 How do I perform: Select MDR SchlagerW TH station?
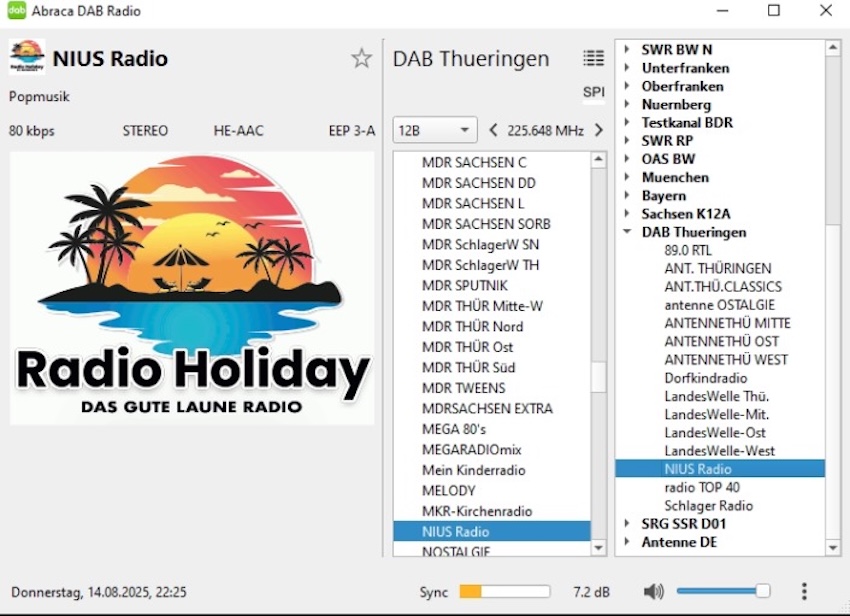492,265
